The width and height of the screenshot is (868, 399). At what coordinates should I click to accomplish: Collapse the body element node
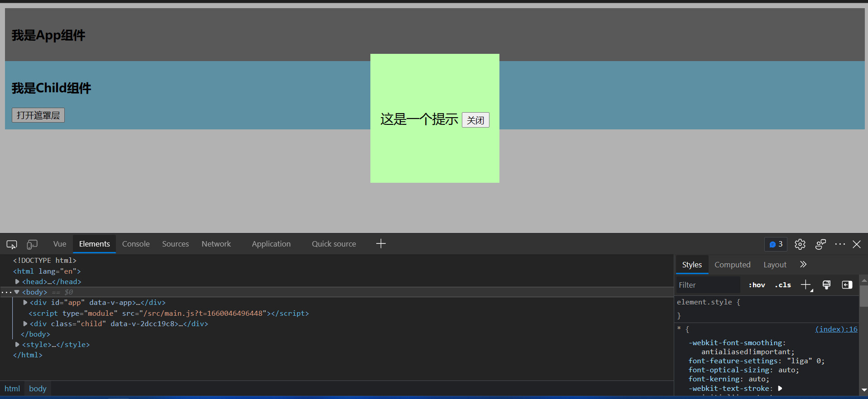point(17,292)
